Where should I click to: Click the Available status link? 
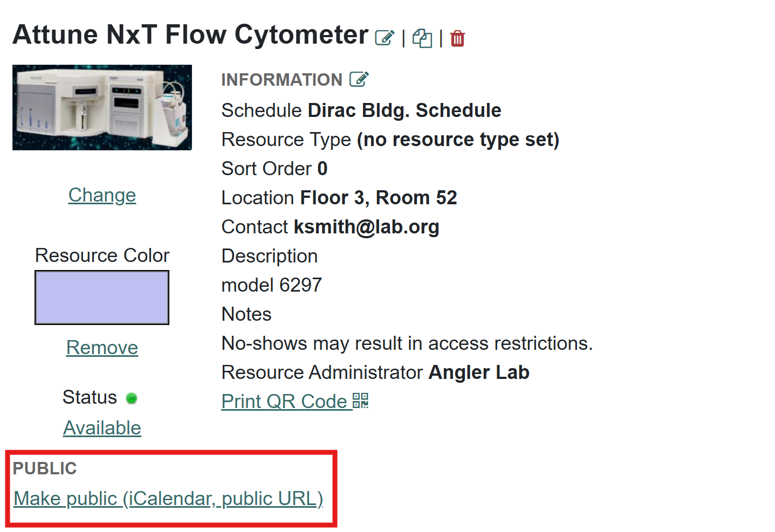click(102, 428)
